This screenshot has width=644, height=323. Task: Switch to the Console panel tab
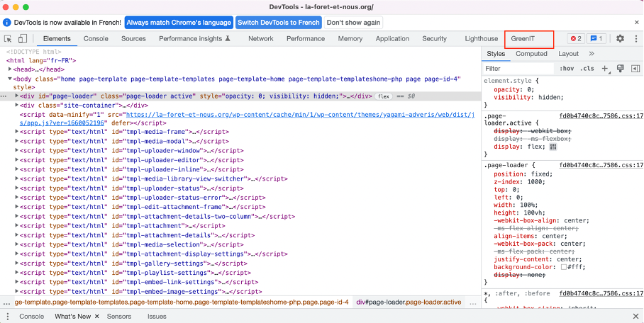pos(96,38)
